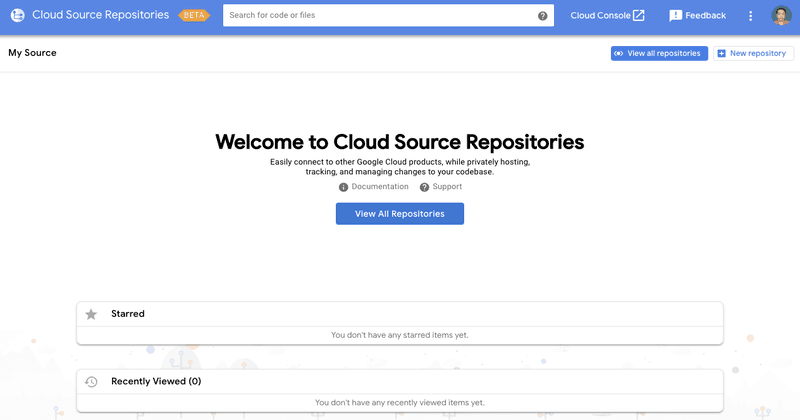The width and height of the screenshot is (800, 420).
Task: Select the 'My Source' page heading
Action: click(x=32, y=53)
